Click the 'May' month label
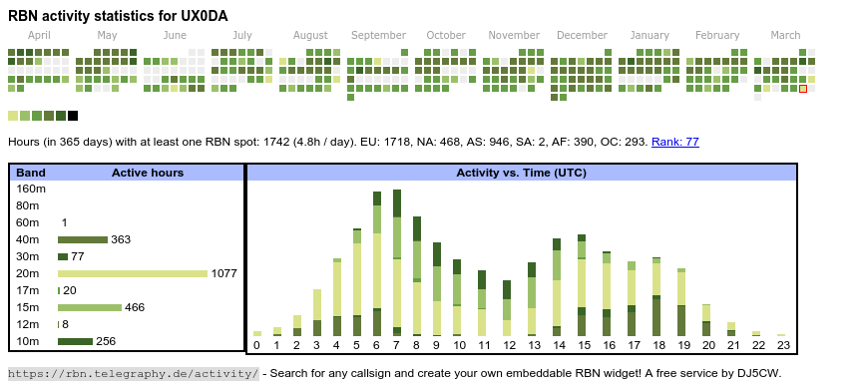 coord(107,36)
